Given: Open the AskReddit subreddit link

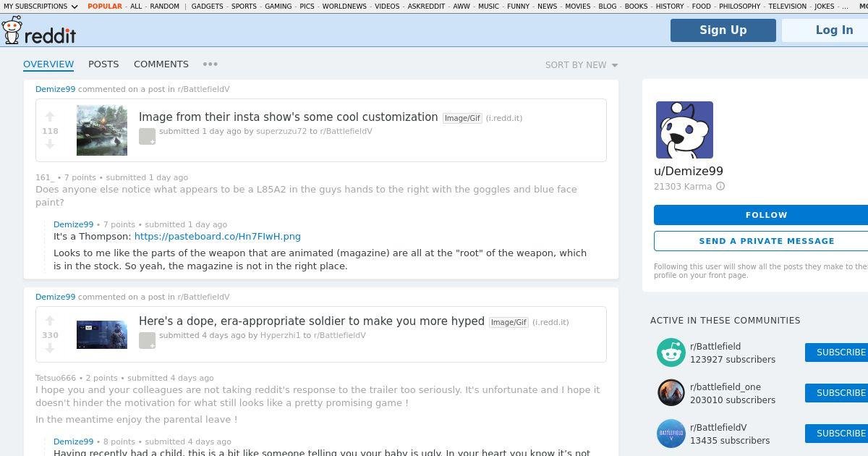Looking at the screenshot, I should (x=426, y=7).
